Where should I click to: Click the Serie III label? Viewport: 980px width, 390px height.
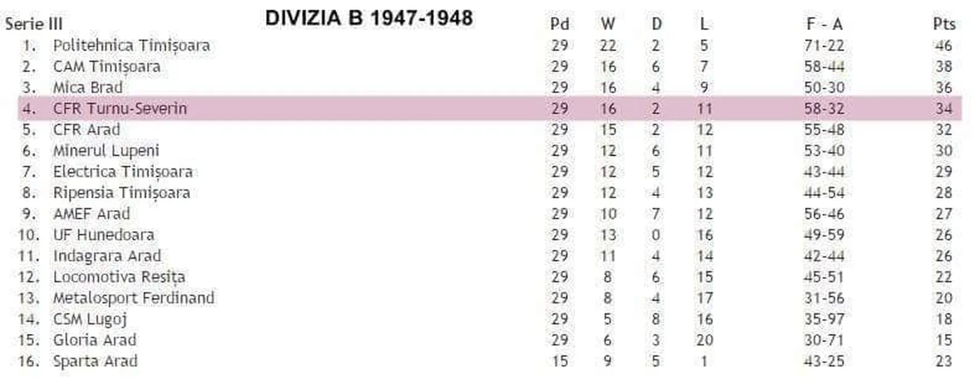coord(34,24)
